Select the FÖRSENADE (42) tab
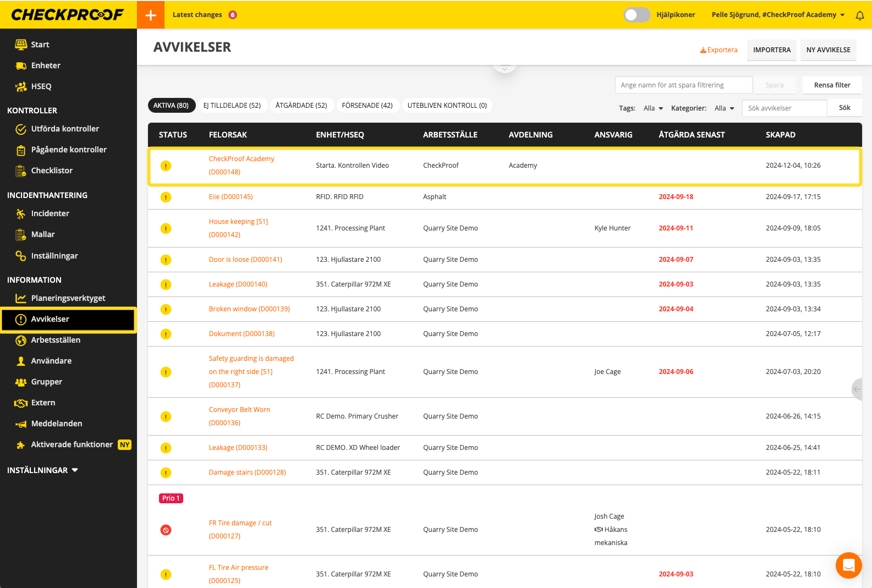This screenshot has width=872, height=588. [x=367, y=106]
